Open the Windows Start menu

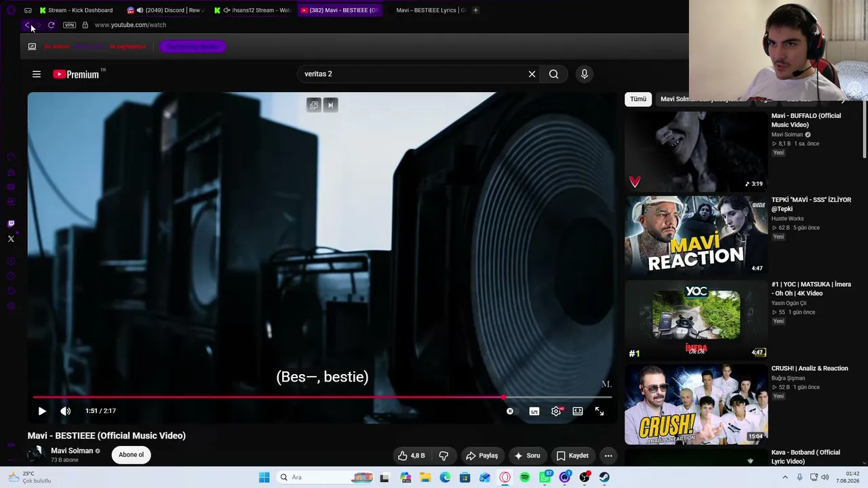pos(264,477)
